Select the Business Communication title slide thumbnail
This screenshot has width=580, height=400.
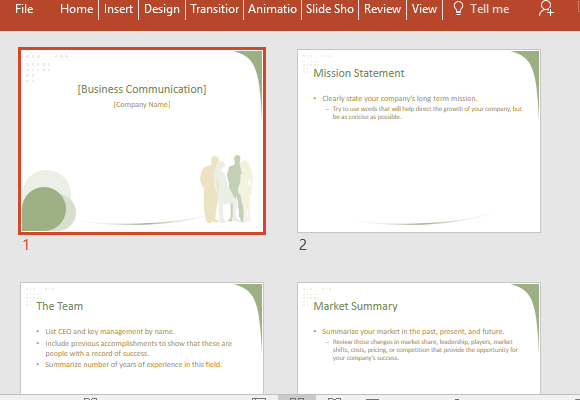pos(142,141)
